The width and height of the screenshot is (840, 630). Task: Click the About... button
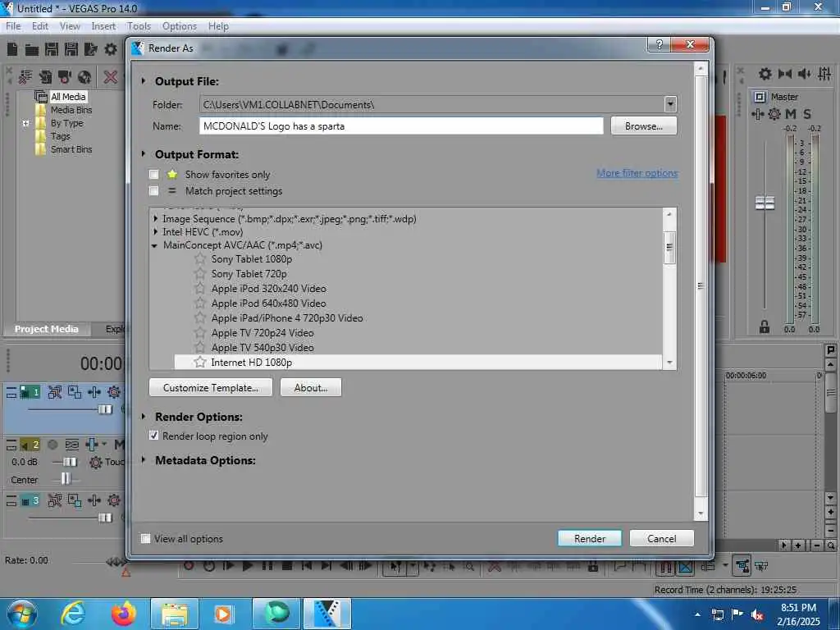(x=311, y=387)
